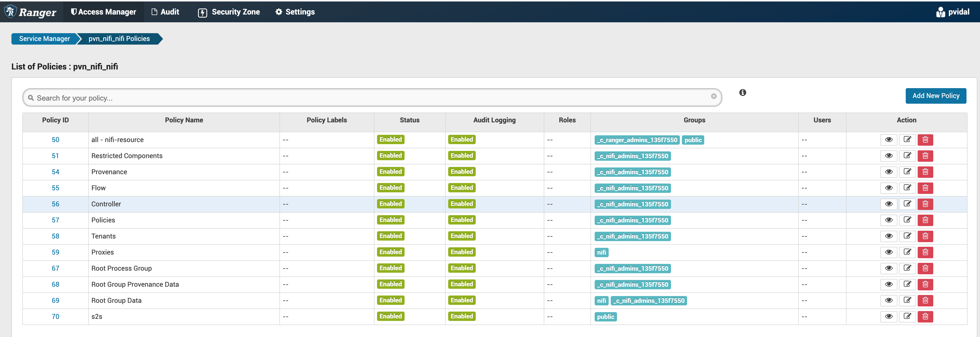View details of the 'all - nifi-resource' policy

point(889,139)
